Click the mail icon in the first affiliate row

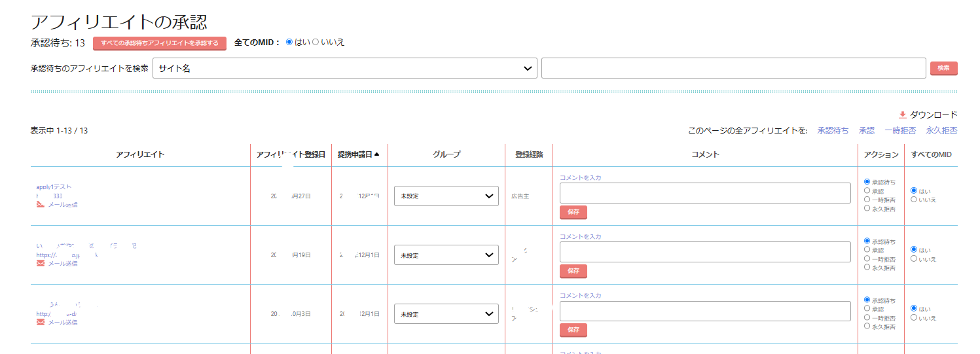point(41,205)
